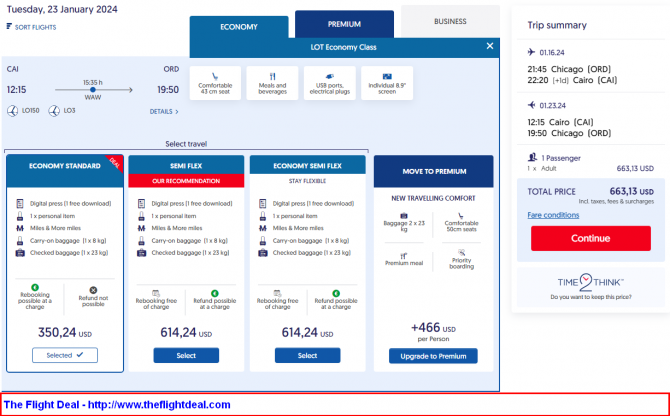Click the Priority boarding icon
The width and height of the screenshot is (670, 416).
click(x=461, y=252)
